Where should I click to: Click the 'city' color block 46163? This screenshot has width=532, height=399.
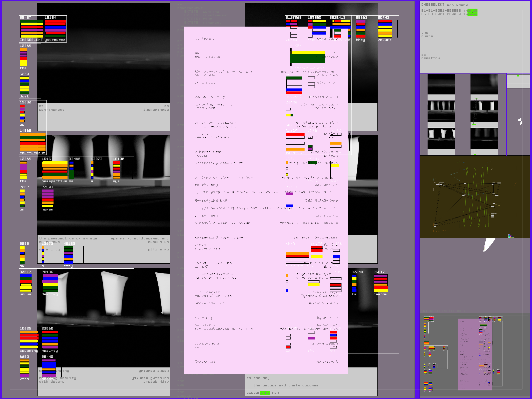[68, 255]
